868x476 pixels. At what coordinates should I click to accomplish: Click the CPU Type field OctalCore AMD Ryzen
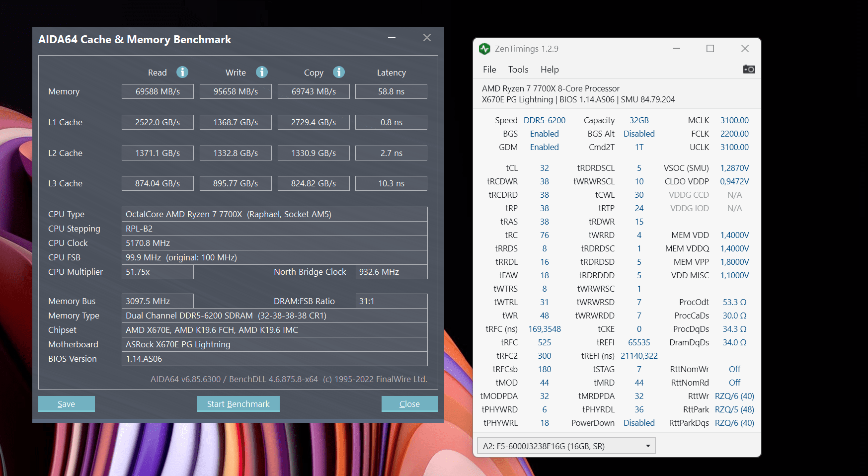click(x=275, y=214)
